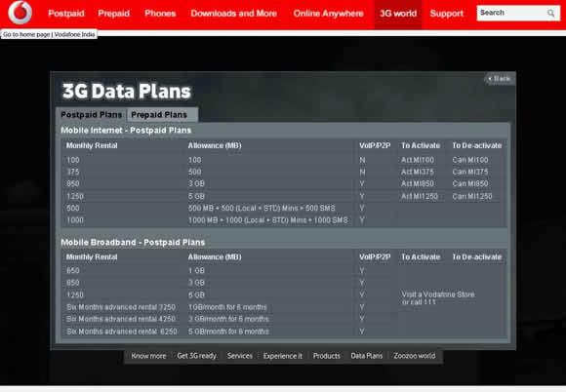Click the search magnifier icon
The height and width of the screenshot is (392, 566).
[550, 14]
